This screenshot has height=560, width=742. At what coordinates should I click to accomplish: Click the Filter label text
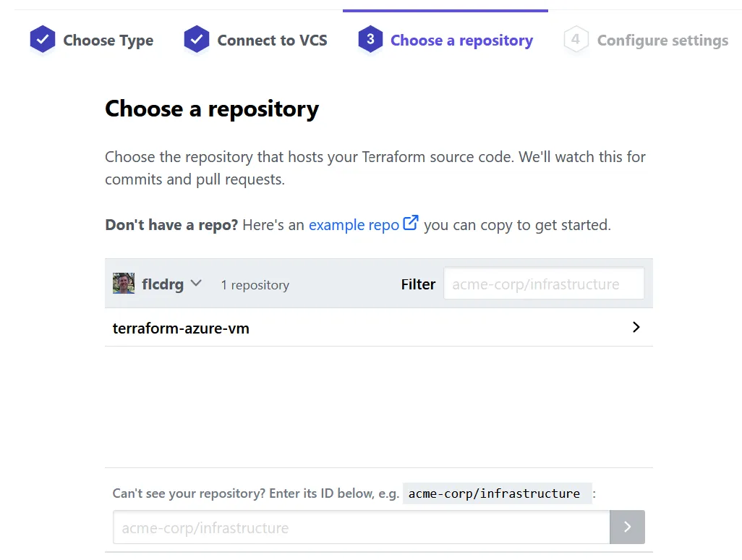click(418, 284)
